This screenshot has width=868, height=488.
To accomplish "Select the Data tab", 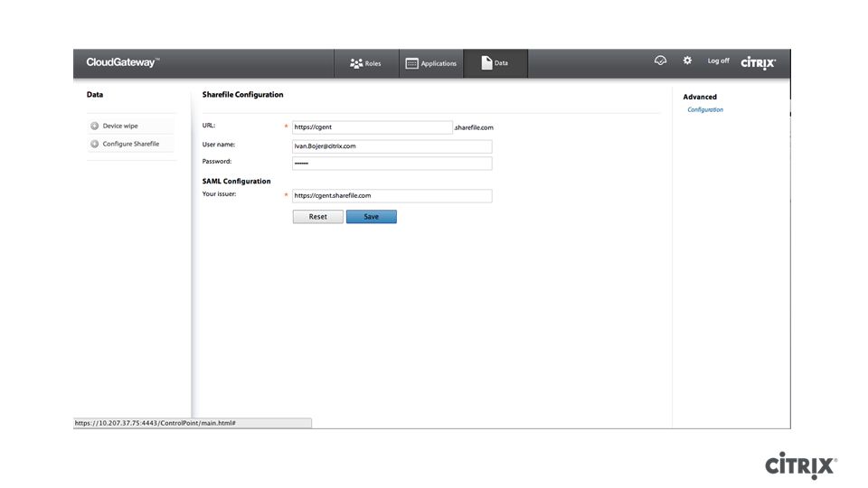I will click(x=495, y=63).
